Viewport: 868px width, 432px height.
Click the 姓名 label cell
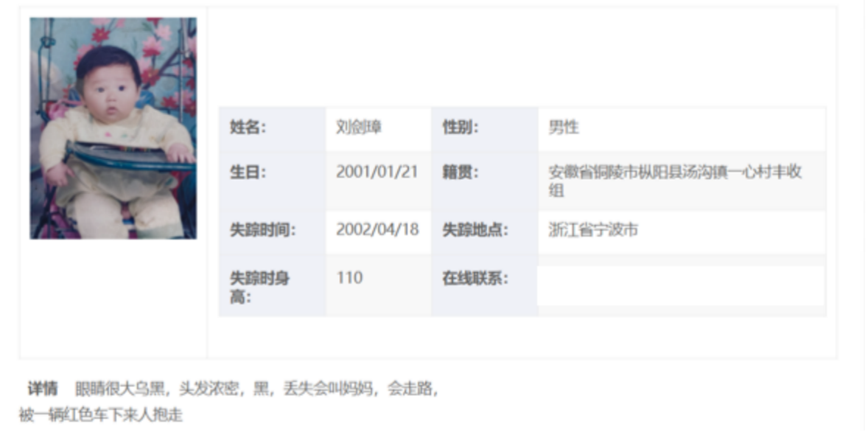click(248, 128)
